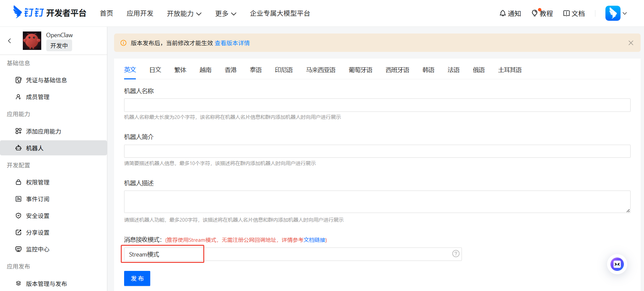Switch to the 日文 language tab
This screenshot has width=644, height=291.
pyautogui.click(x=155, y=70)
